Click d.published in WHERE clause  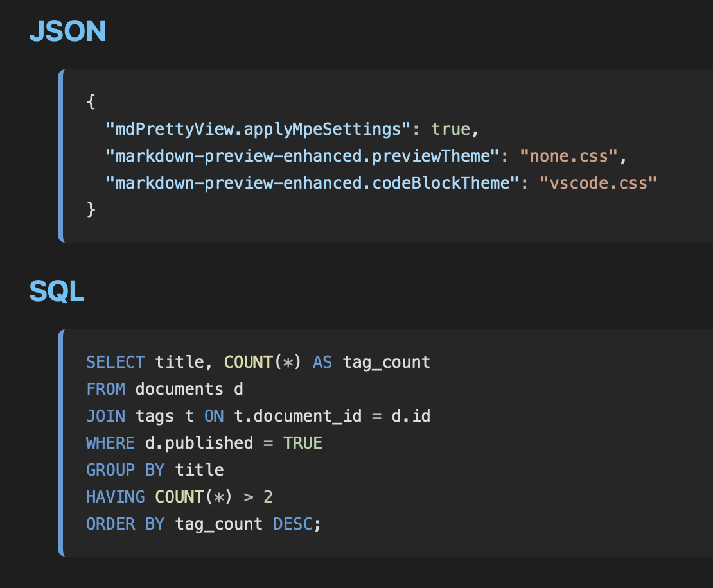pos(198,443)
